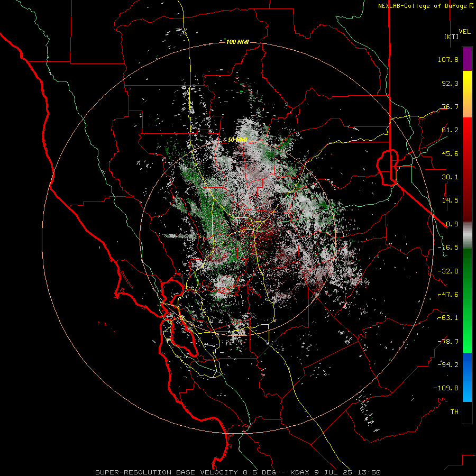Click the 0.5 DEG elevation text in the caption
The height and width of the screenshot is (476, 476).
point(259,472)
